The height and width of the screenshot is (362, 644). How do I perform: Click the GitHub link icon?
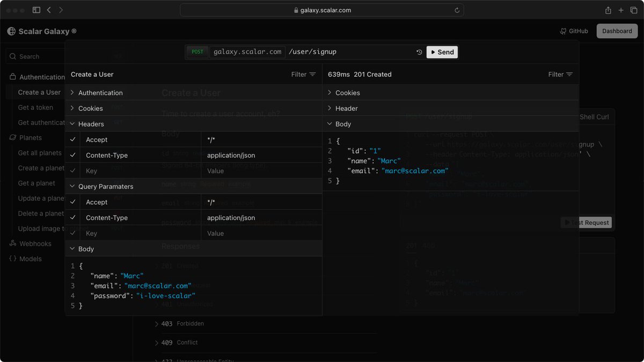click(563, 31)
